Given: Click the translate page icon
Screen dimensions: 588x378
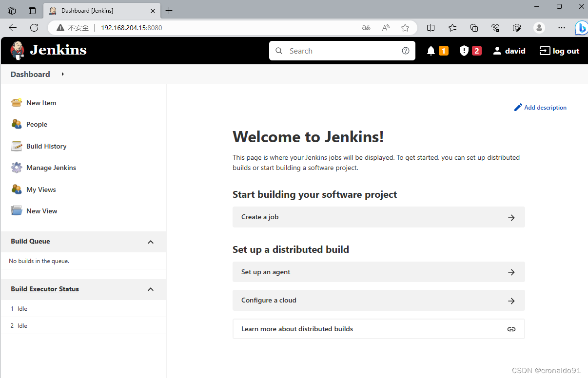Looking at the screenshot, I should click(x=366, y=28).
